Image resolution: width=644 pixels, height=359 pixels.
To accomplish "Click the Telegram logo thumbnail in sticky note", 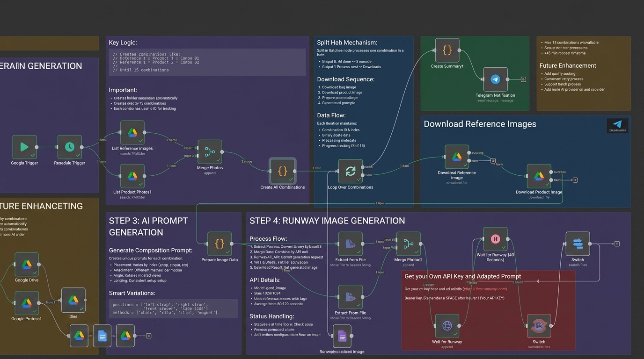I will (617, 125).
